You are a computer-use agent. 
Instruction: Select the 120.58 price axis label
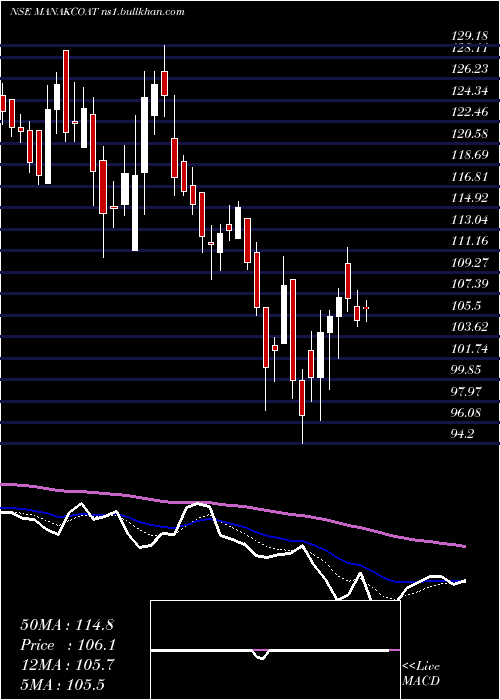click(470, 133)
